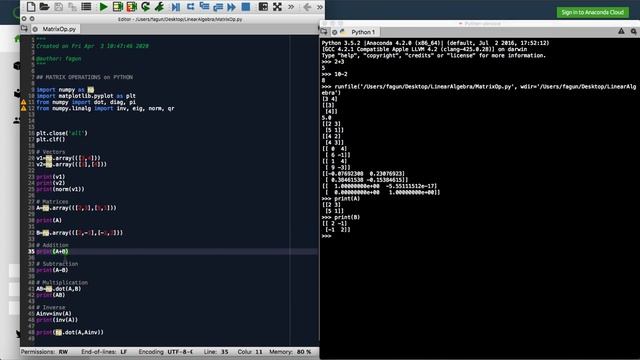Screen dimensions: 640x360
Task: Click the '## MATRIX OPERATIONS on PYTHON' comment
Action: (x=84, y=77)
